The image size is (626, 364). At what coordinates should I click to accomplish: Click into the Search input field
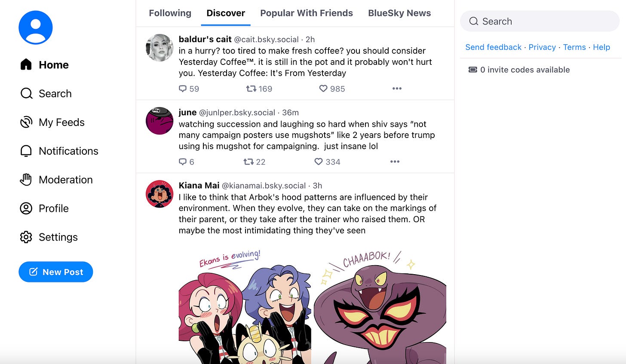[540, 21]
